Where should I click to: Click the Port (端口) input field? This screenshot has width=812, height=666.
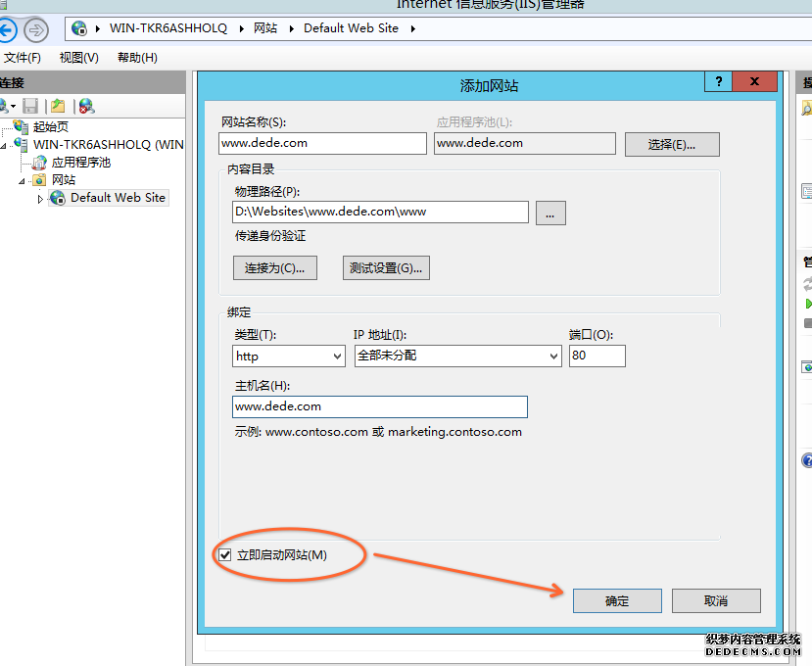[x=597, y=357]
